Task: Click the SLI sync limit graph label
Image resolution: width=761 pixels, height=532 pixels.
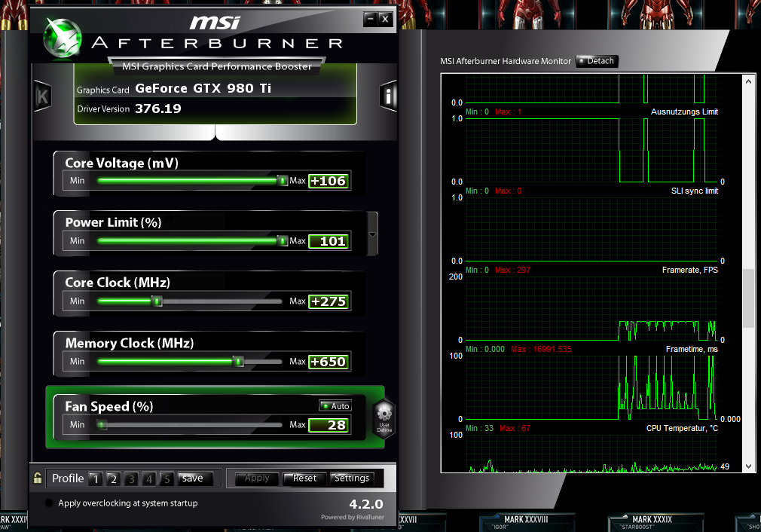Action: [695, 191]
